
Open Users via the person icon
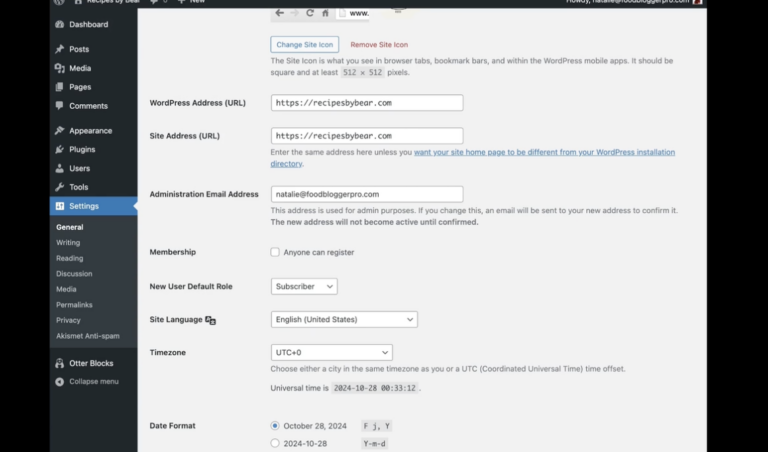coord(60,168)
